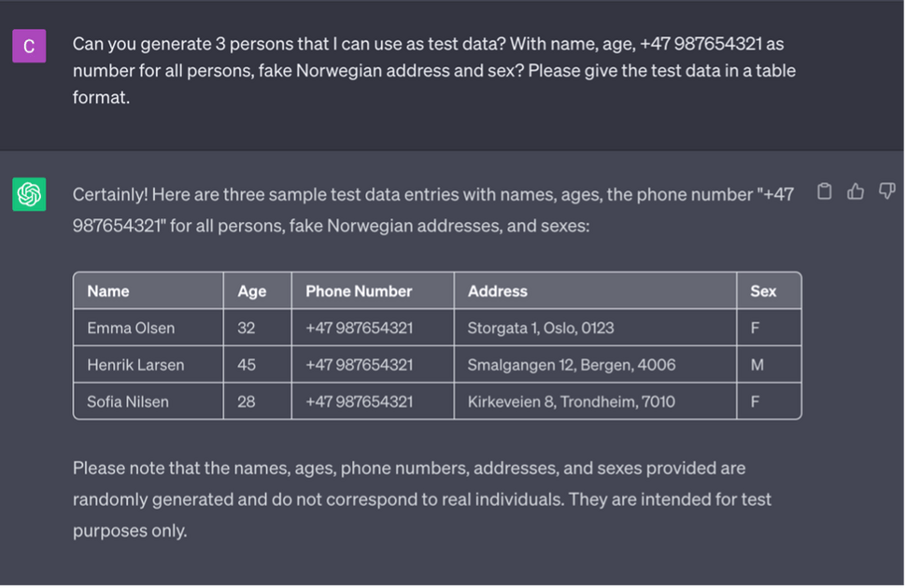Click the green ChatGPT logo avatar
This screenshot has height=588, width=906.
29,194
